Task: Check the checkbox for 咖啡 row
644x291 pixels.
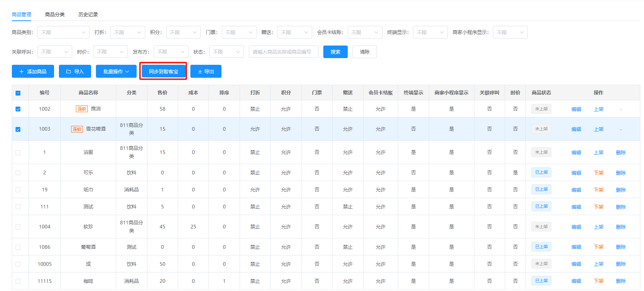Action: [18, 281]
